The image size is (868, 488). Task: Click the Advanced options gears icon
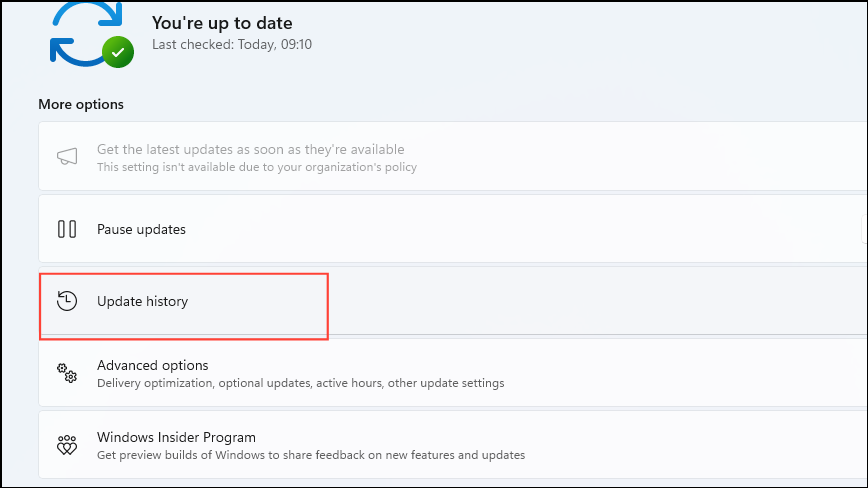click(x=67, y=373)
